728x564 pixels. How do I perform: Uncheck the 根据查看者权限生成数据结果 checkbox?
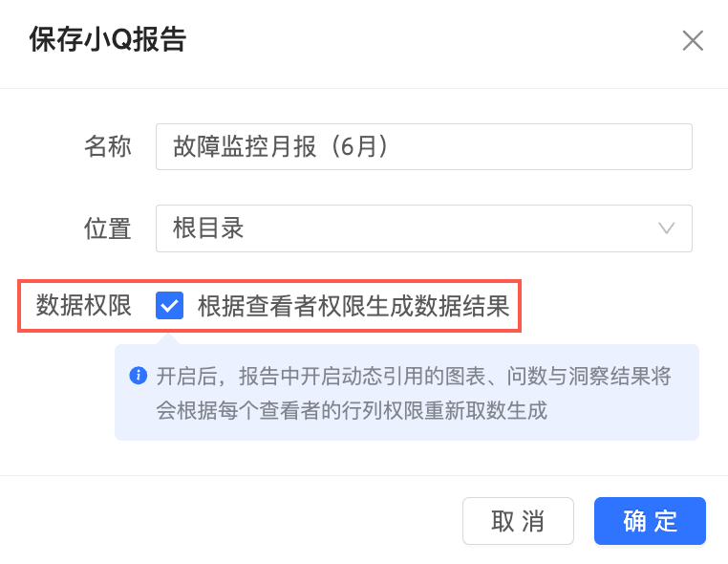click(170, 306)
